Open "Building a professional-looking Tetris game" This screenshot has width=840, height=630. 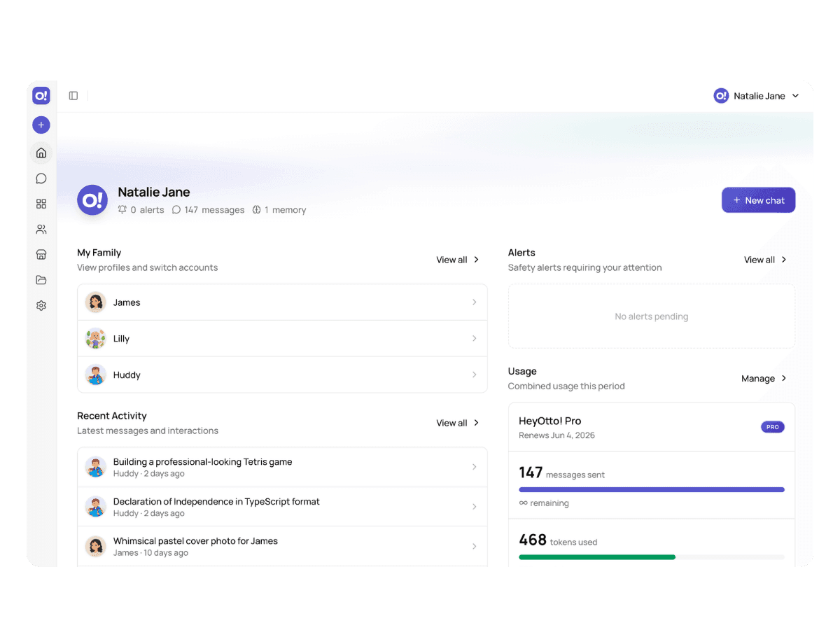(x=203, y=462)
